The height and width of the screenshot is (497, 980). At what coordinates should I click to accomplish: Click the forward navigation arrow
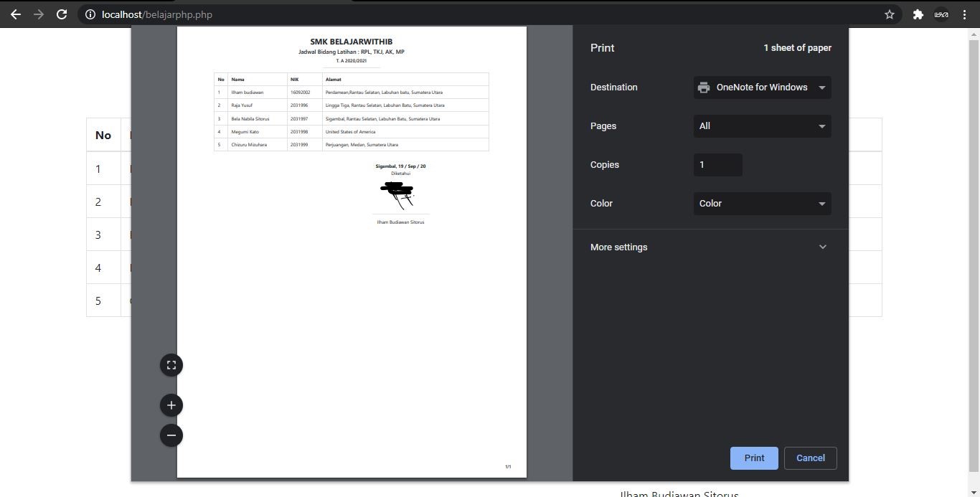click(x=38, y=14)
